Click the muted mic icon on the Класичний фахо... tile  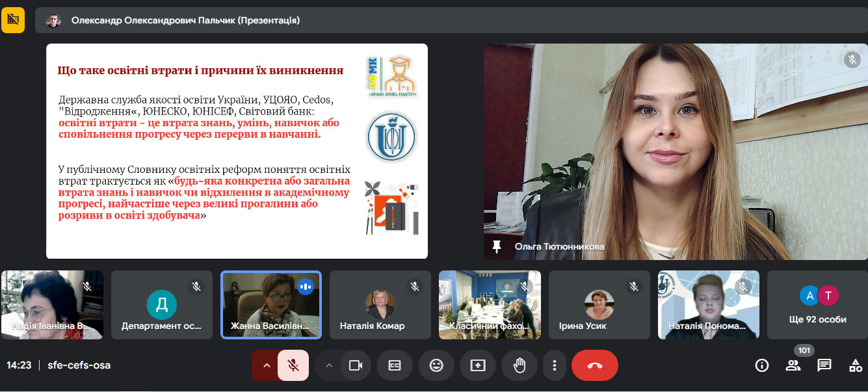coord(525,286)
